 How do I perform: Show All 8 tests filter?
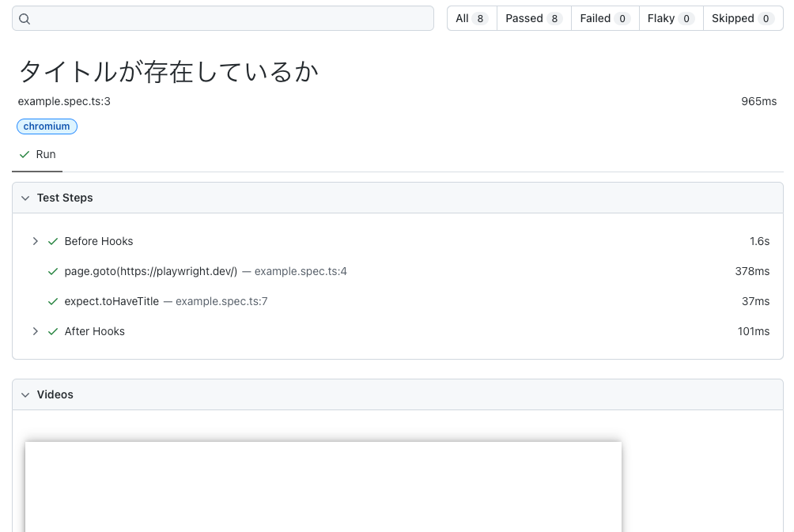471,19
